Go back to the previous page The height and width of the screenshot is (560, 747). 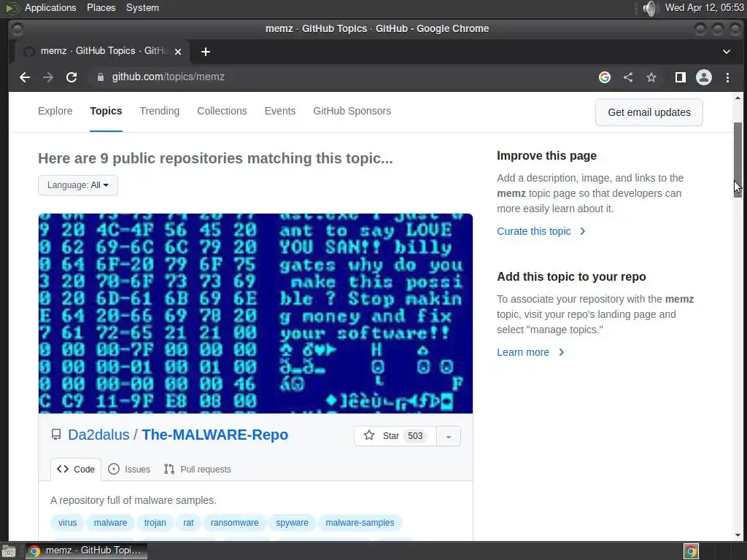(x=25, y=77)
